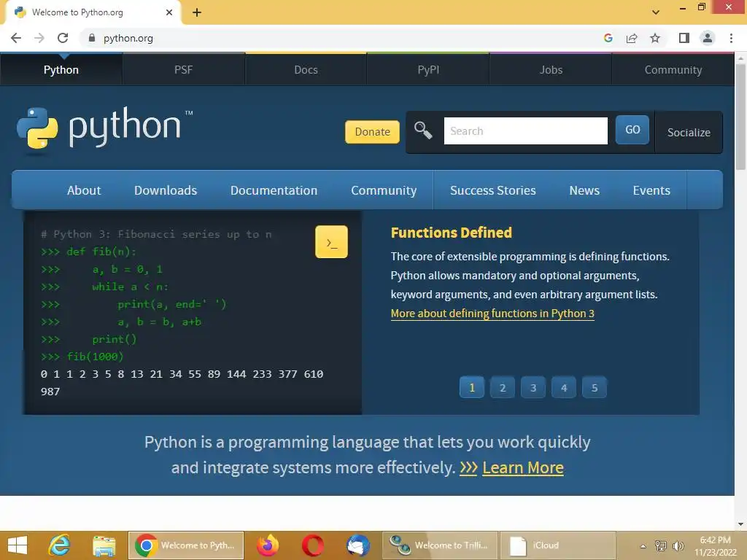Click the Learn More link
This screenshot has width=747, height=560.
click(x=522, y=467)
